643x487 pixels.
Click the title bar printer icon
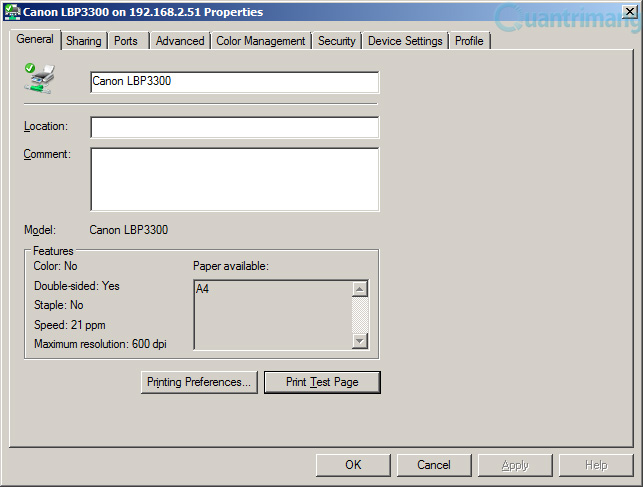(x=12, y=11)
